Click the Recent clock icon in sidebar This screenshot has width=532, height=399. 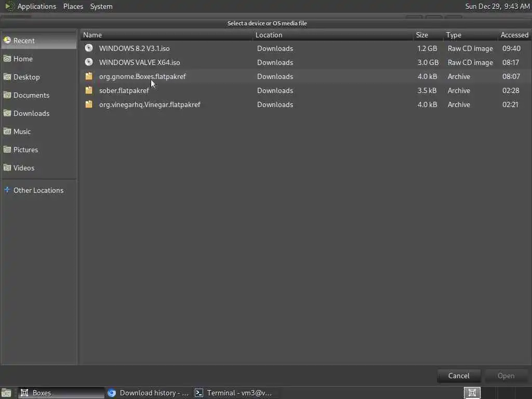(x=7, y=41)
